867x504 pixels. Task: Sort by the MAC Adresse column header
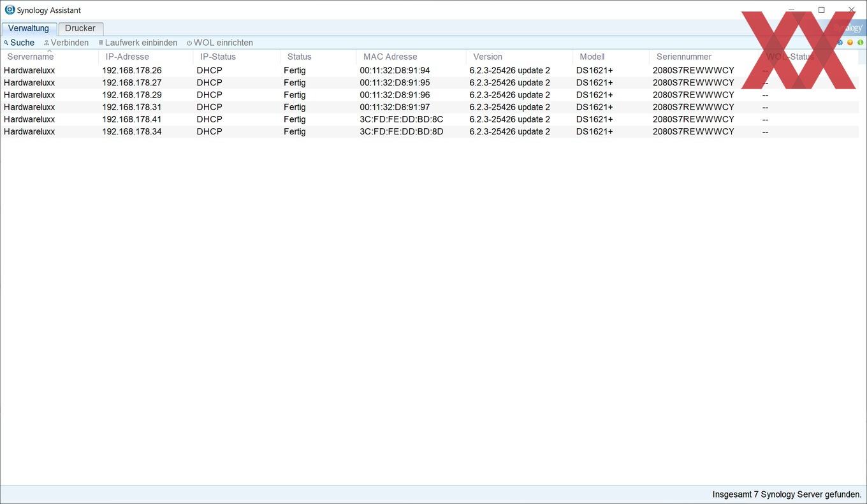pyautogui.click(x=411, y=57)
